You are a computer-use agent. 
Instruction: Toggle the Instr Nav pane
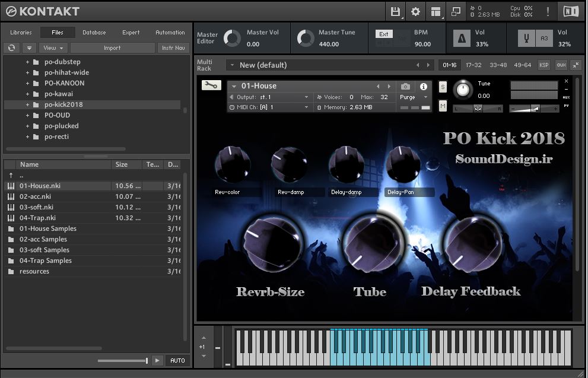click(x=173, y=47)
